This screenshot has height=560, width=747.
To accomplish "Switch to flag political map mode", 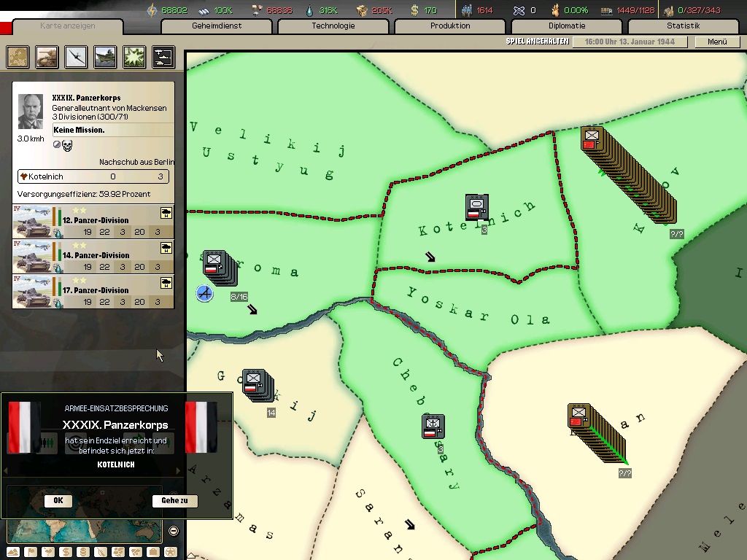I will pyautogui.click(x=31, y=552).
